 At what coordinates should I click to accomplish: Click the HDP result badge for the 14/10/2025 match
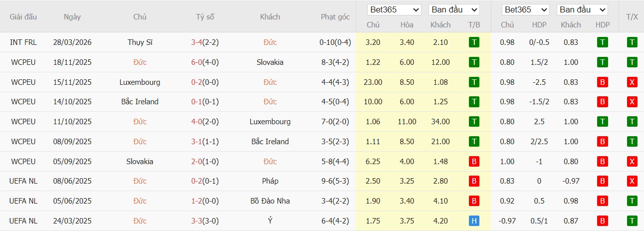(602, 102)
